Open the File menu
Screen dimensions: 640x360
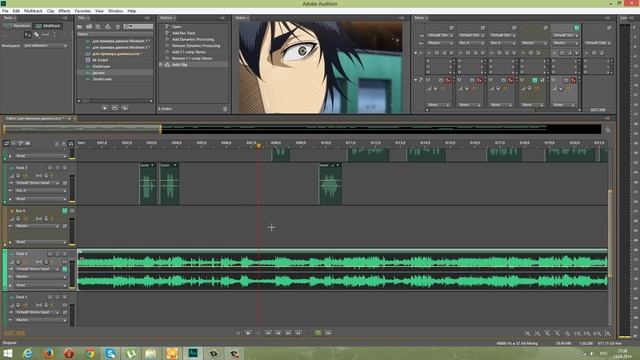coord(5,11)
